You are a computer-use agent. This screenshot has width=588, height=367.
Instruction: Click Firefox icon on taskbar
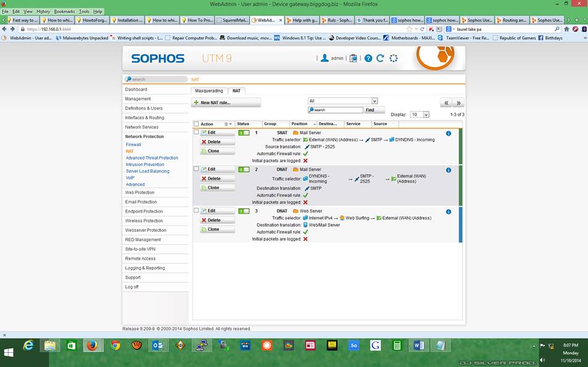click(x=93, y=345)
